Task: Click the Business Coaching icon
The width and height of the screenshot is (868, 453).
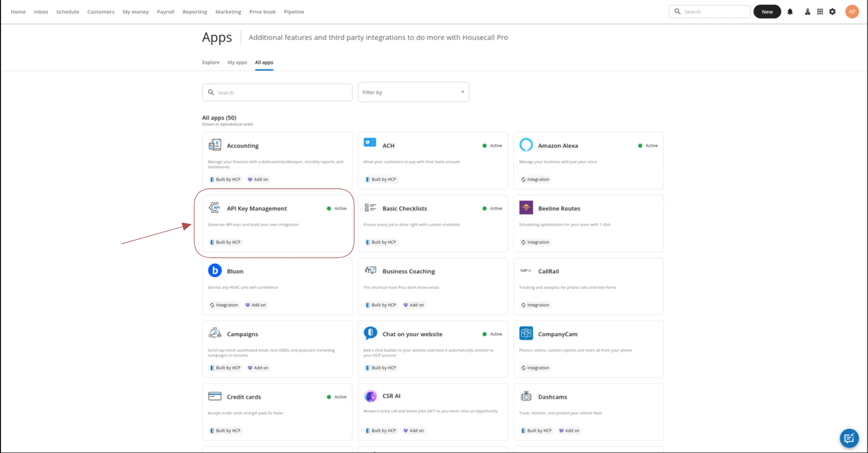Action: [370, 270]
